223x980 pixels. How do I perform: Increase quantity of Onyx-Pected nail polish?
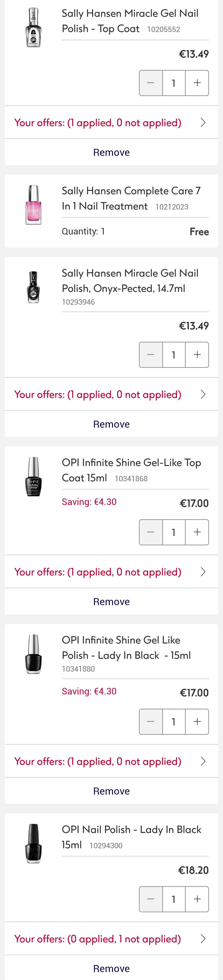tap(197, 355)
